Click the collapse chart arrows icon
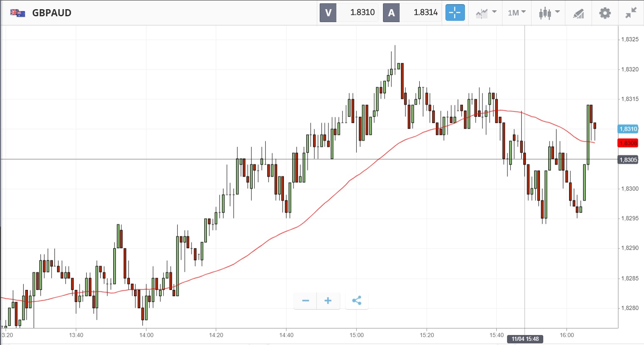Viewport: 644px width, 345px height. [x=631, y=13]
